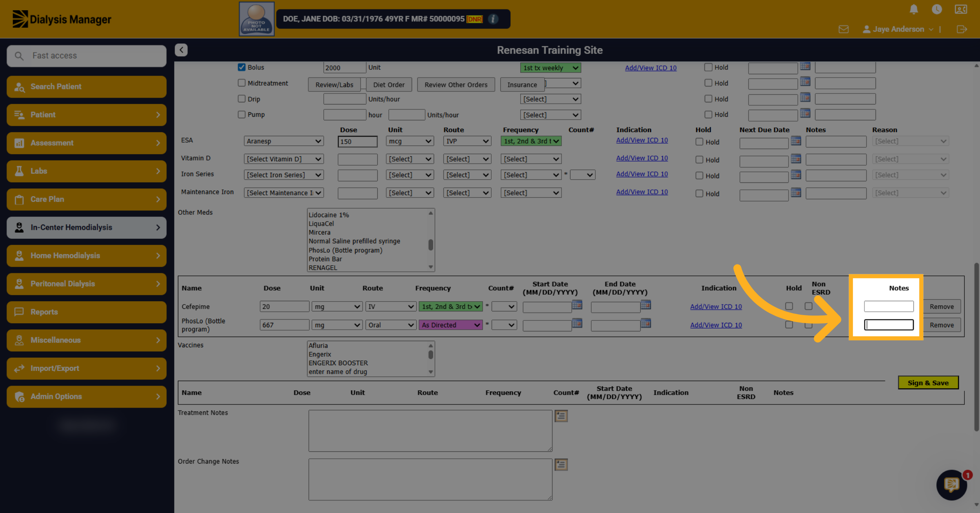Click the Fast access search field
The width and height of the screenshot is (980, 513).
pyautogui.click(x=87, y=56)
